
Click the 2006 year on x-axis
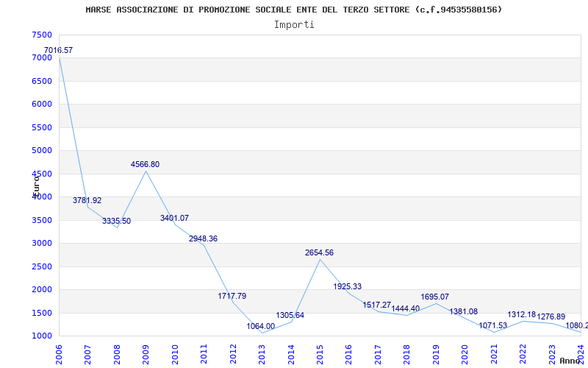pyautogui.click(x=59, y=353)
